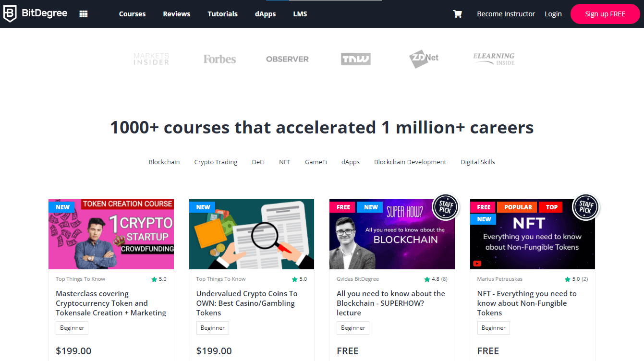Click Staff Pick badge on Blockchain course

tap(445, 207)
